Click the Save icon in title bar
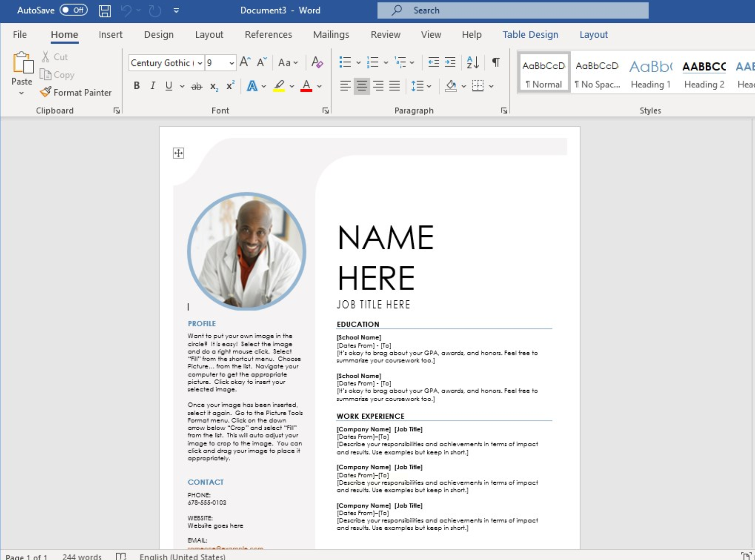Viewport: 755px width, 560px height. (x=105, y=10)
